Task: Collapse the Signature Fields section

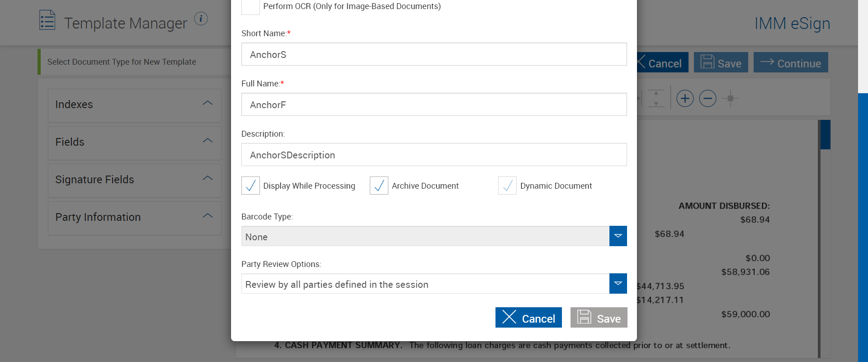Action: 208,179
